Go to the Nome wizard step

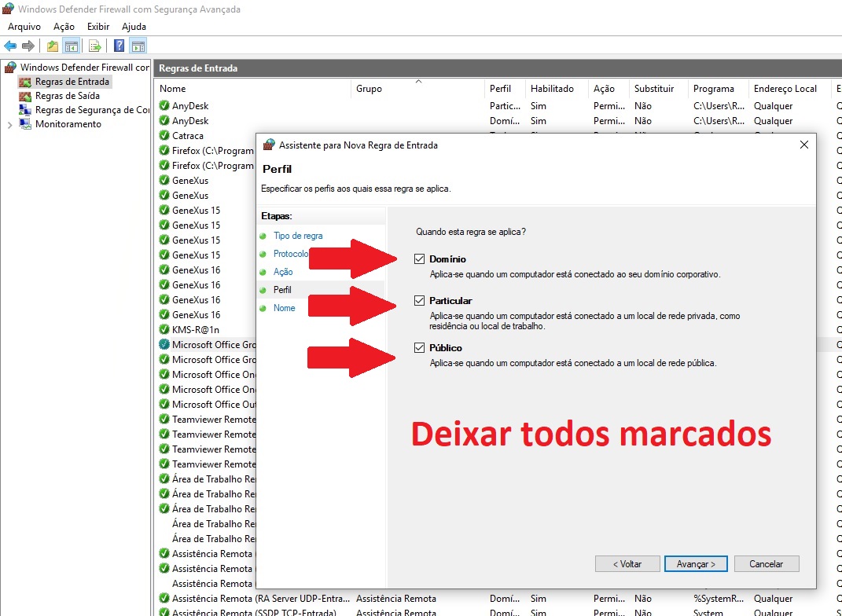284,308
